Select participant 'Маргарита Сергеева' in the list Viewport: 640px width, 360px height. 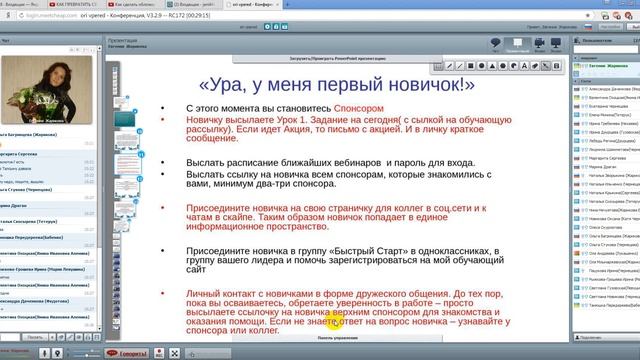[607, 158]
